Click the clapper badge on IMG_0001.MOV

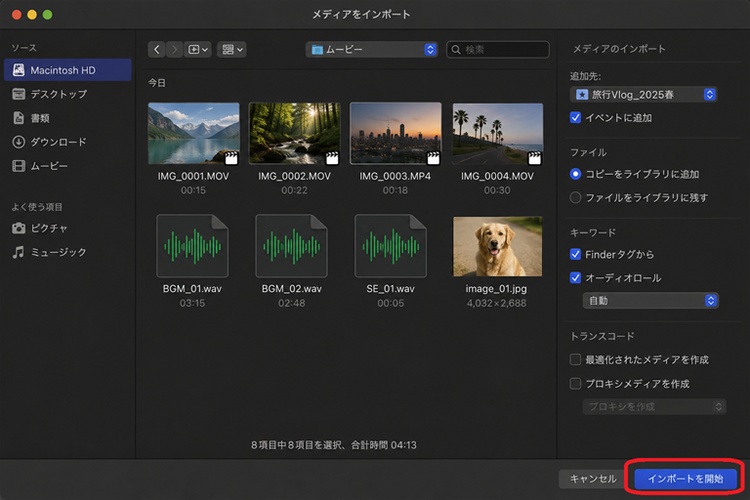point(231,157)
